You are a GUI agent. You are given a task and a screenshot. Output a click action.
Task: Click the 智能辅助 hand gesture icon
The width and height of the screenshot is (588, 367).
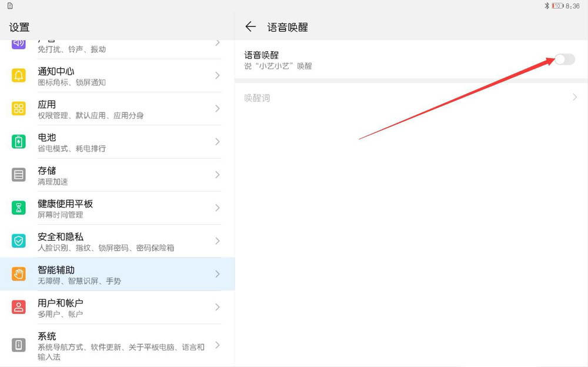18,274
